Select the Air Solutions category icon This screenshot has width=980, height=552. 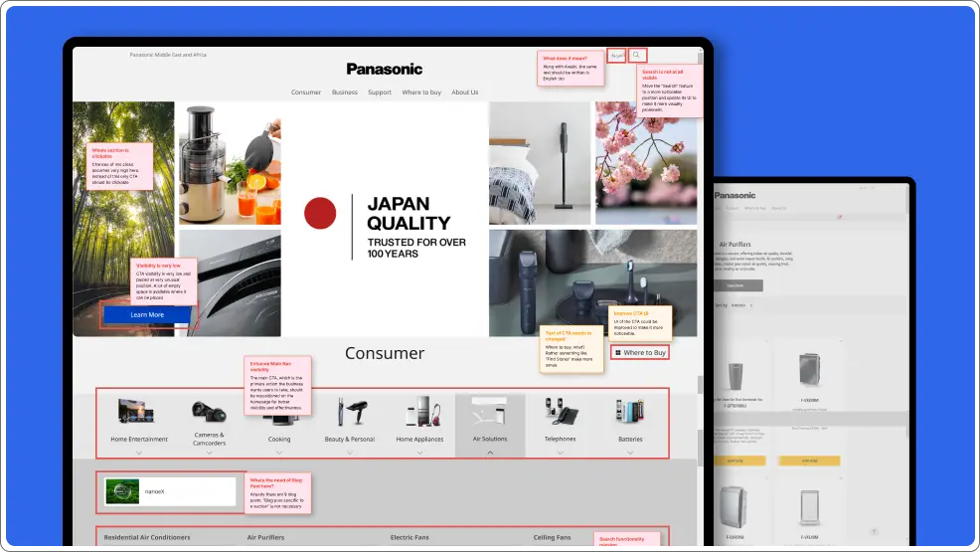[489, 412]
